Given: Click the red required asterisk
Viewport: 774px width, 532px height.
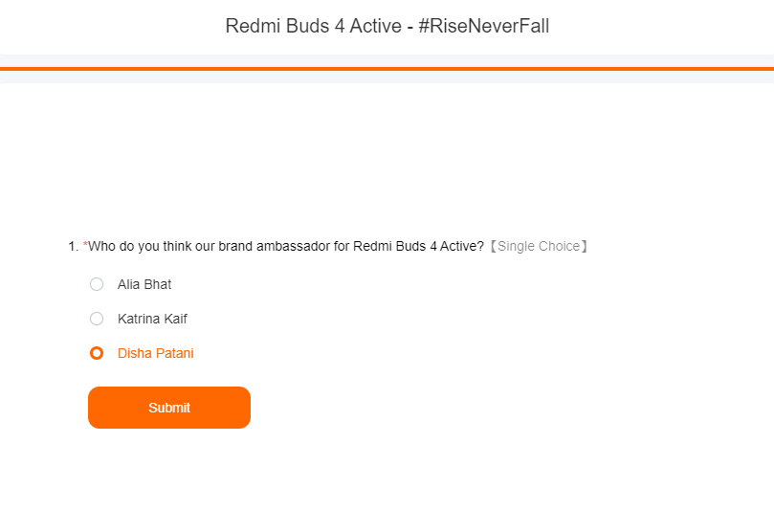Looking at the screenshot, I should (x=85, y=244).
